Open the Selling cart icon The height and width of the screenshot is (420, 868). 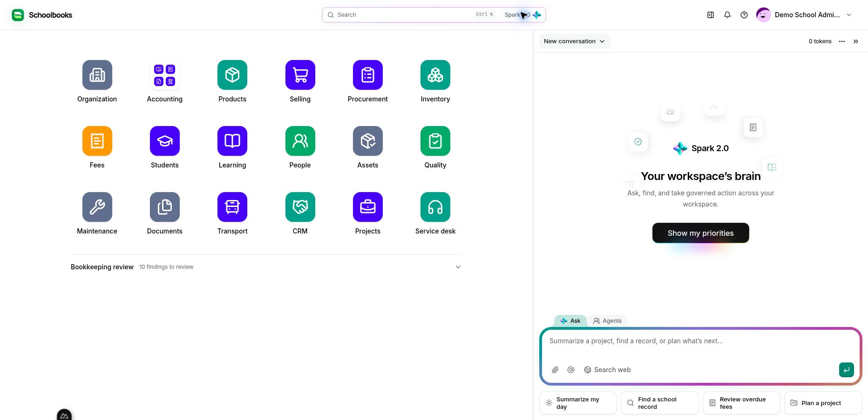coord(300,75)
